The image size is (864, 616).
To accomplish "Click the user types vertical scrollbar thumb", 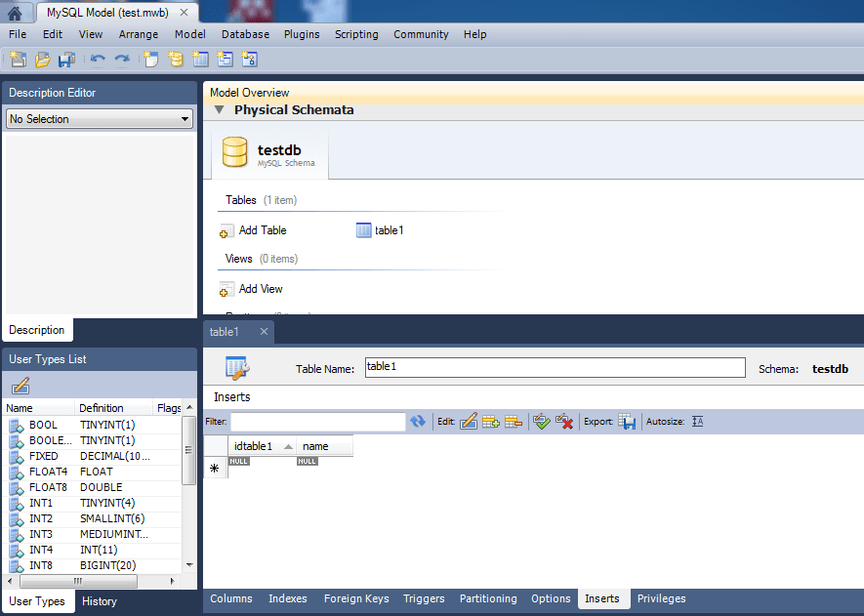I will [x=188, y=450].
